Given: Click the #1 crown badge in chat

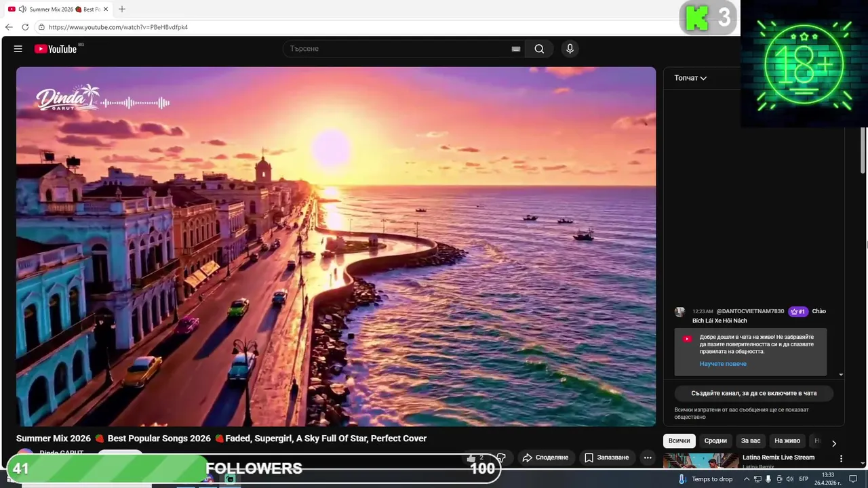Looking at the screenshot, I should tap(798, 312).
